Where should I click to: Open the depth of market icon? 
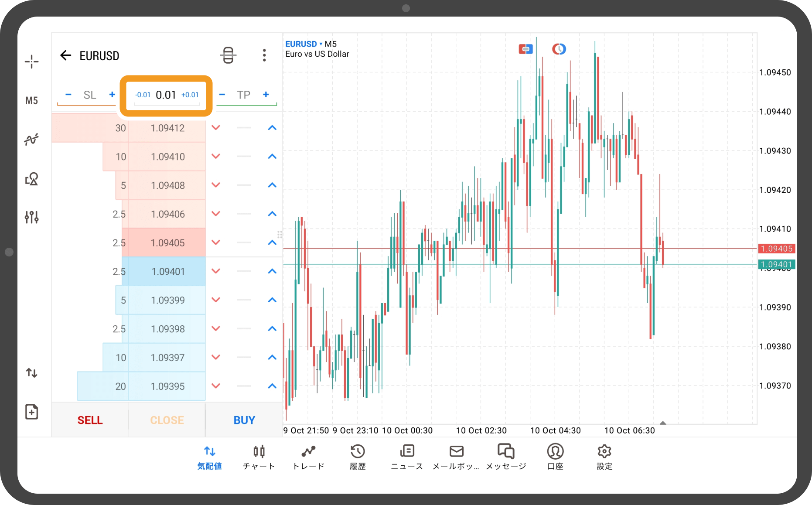228,55
